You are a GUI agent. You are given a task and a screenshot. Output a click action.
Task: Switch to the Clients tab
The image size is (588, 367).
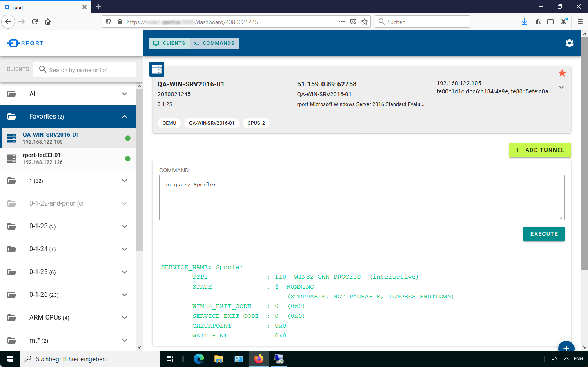point(169,43)
